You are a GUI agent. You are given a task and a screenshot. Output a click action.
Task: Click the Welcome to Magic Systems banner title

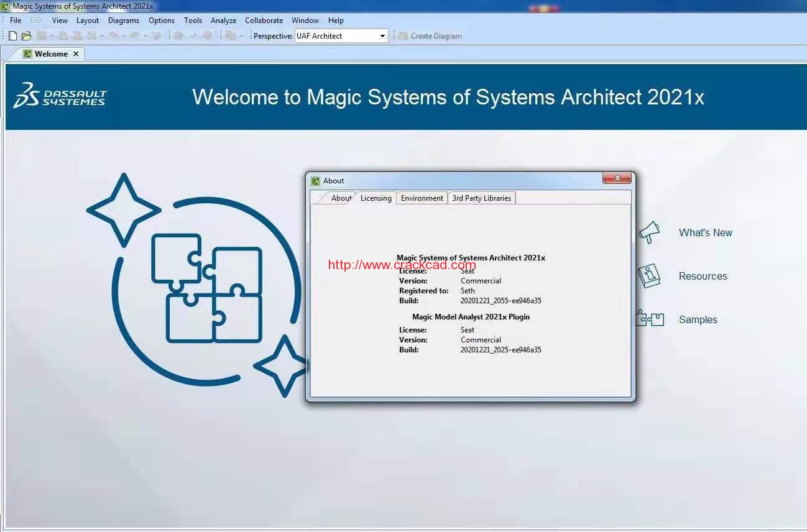point(448,97)
